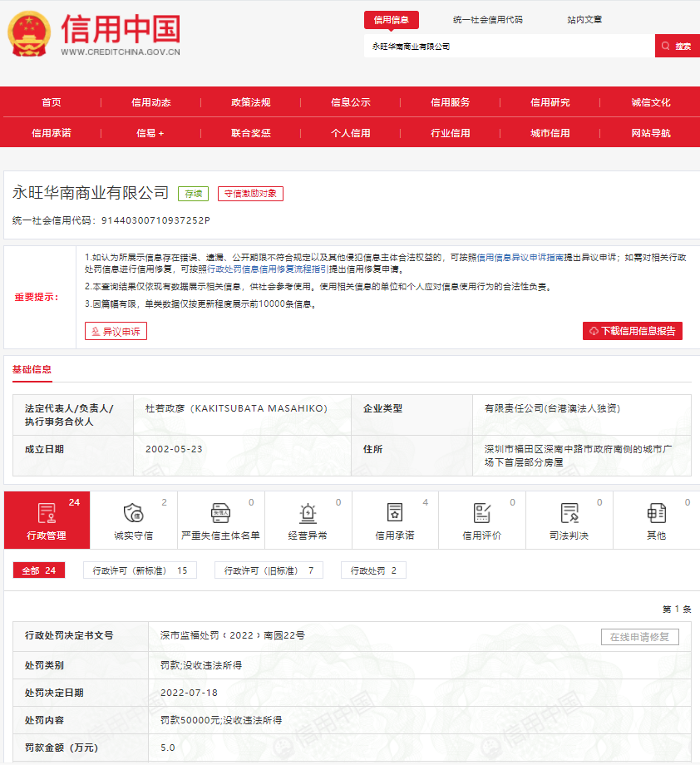Open the 其他 category icon
Image resolution: width=700 pixels, height=765 pixels.
click(656, 513)
